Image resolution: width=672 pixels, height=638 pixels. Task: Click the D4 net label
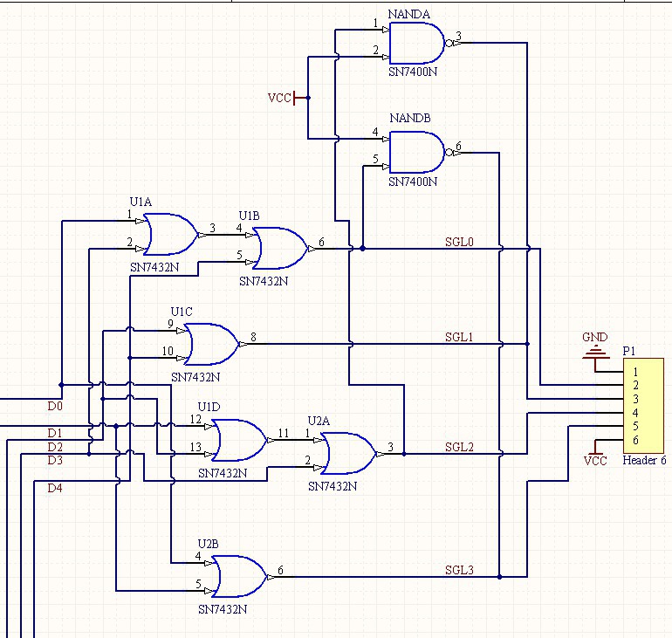pos(55,488)
